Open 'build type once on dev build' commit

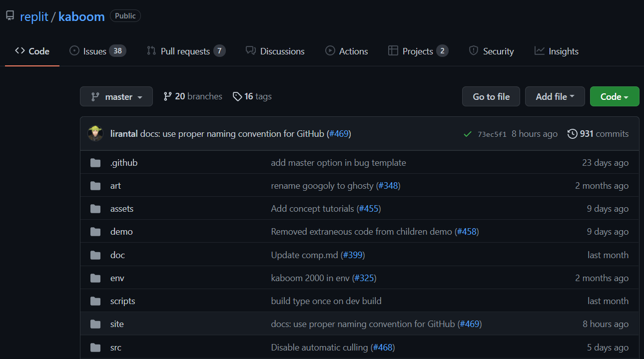(326, 301)
